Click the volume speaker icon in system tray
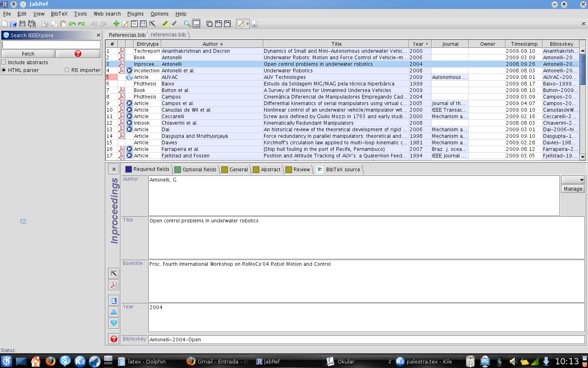This screenshot has width=588, height=368. tap(513, 361)
